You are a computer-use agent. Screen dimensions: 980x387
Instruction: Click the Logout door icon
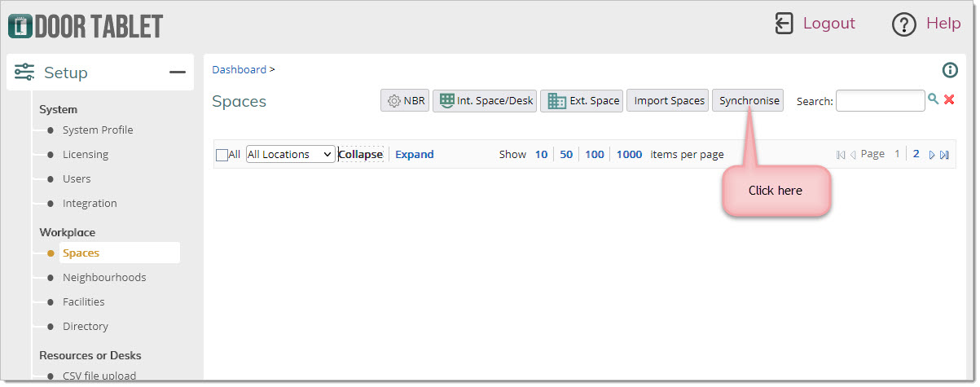point(784,24)
